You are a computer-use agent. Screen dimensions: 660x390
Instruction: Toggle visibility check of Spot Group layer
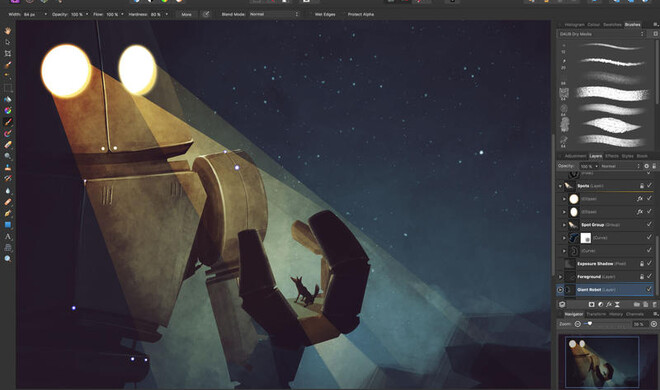coord(649,225)
